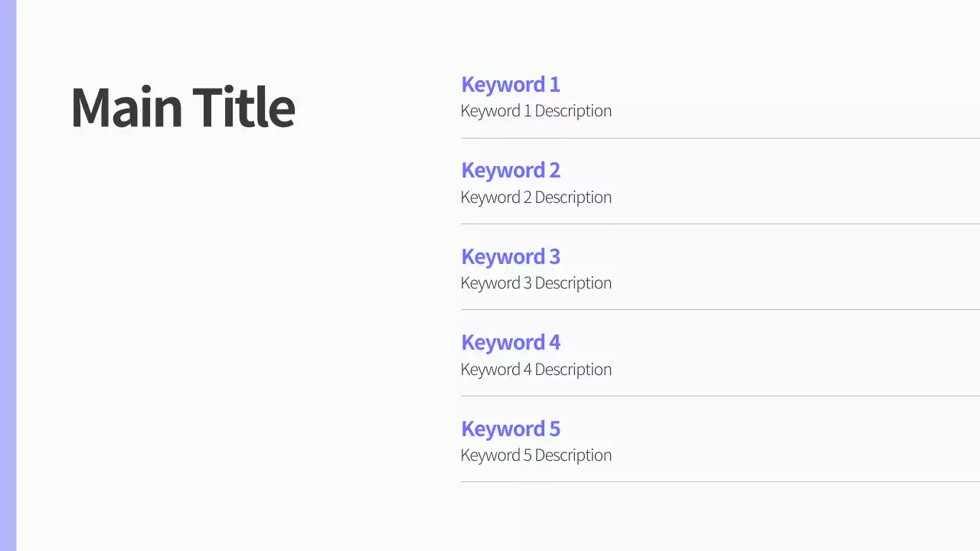This screenshot has width=980, height=551.
Task: Click the word "Main" in the title
Action: pos(126,107)
